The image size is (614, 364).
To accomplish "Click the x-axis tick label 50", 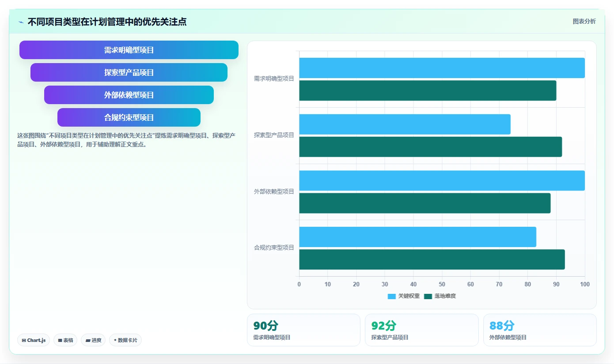I will pyautogui.click(x=442, y=285).
